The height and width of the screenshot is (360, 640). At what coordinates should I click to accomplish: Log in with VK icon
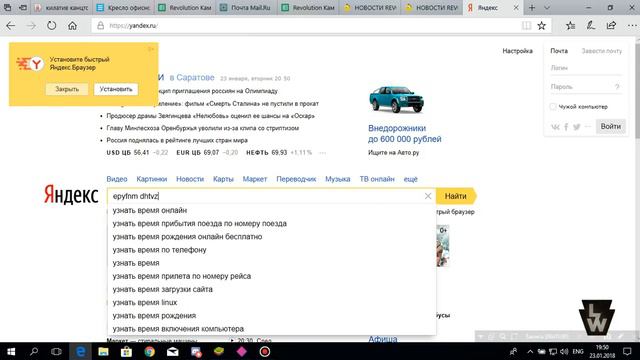click(555, 127)
